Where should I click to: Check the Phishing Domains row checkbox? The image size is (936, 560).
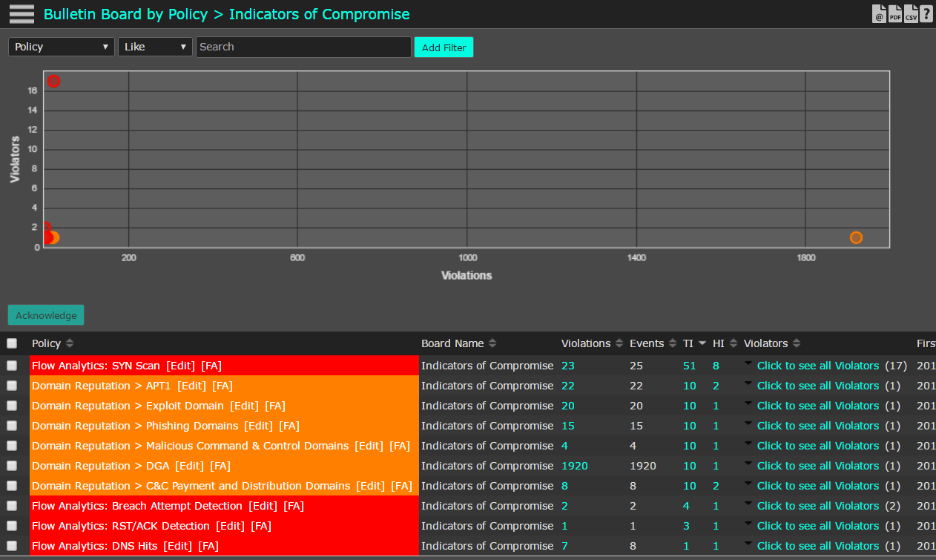tap(12, 426)
